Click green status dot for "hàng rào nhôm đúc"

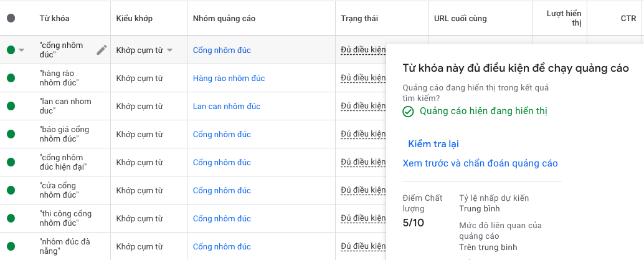[11, 79]
